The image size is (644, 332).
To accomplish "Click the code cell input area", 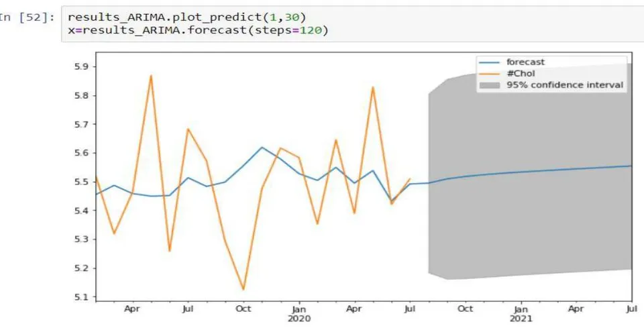I will point(352,24).
